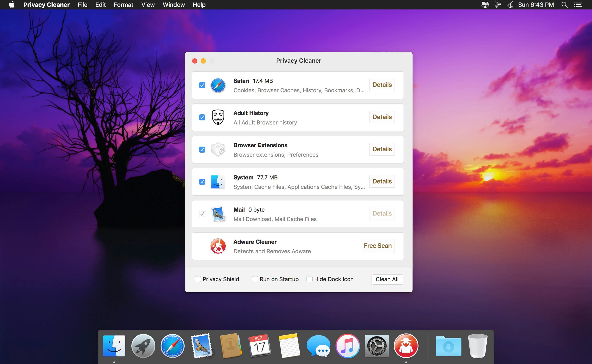This screenshot has height=364, width=592.
Task: Click the Safari compass icon in the list
Action: click(218, 85)
